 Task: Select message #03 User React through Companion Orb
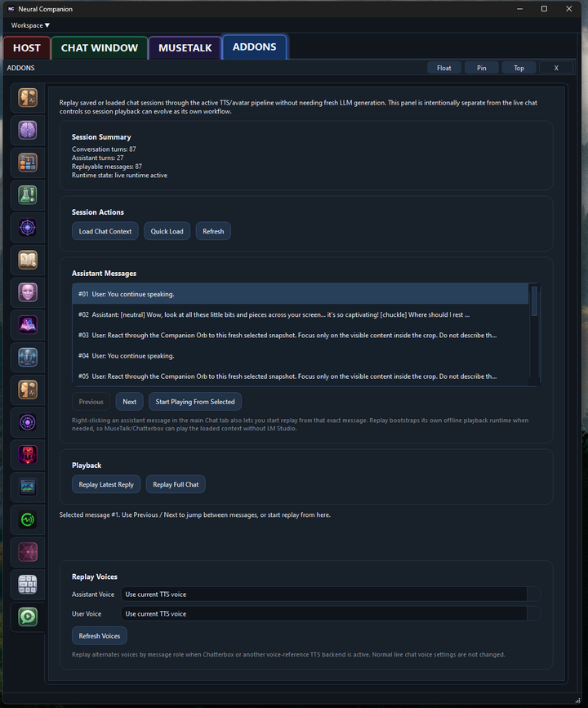301,335
